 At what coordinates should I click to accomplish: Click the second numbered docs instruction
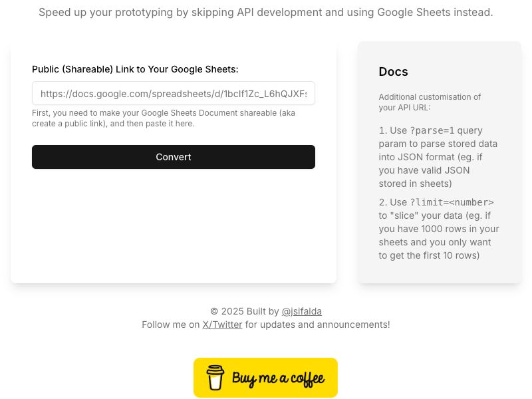pyautogui.click(x=439, y=229)
